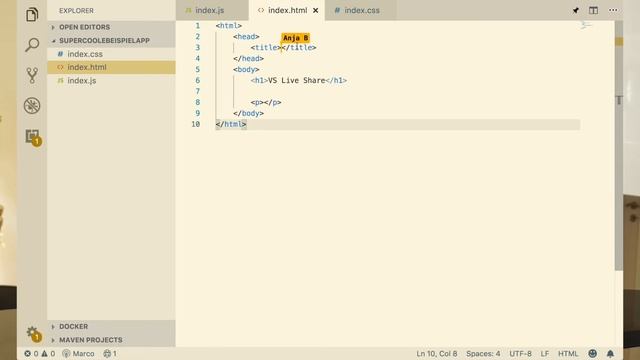Open index.css in the file tree
This screenshot has height=360, width=640.
[x=111, y=54]
